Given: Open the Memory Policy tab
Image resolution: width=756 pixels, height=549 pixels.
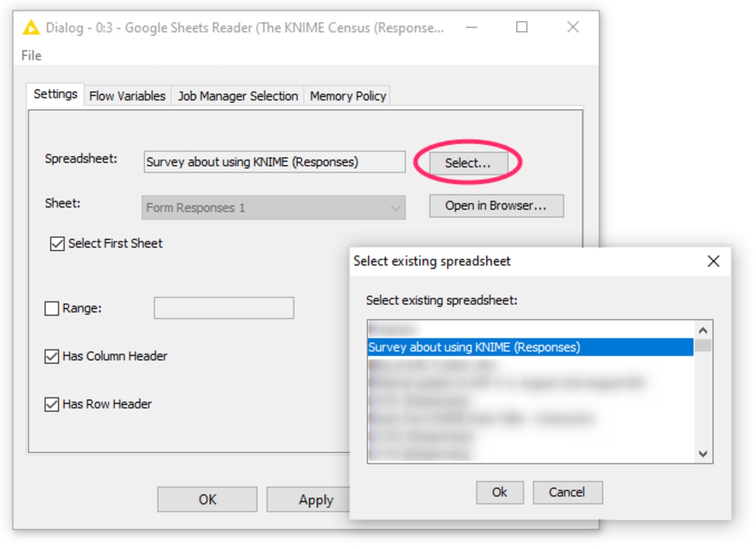Looking at the screenshot, I should [x=347, y=96].
